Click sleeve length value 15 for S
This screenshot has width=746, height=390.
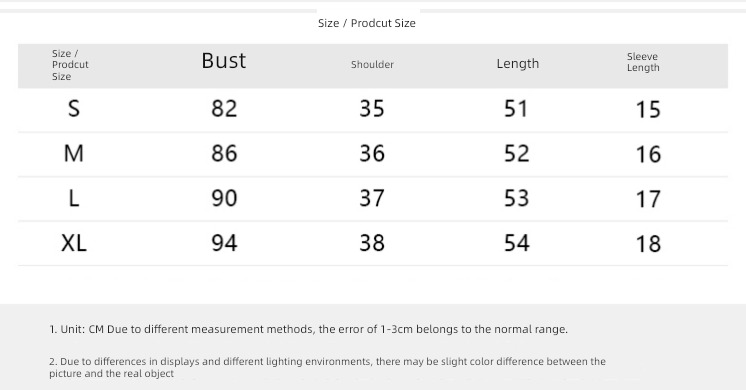point(648,109)
